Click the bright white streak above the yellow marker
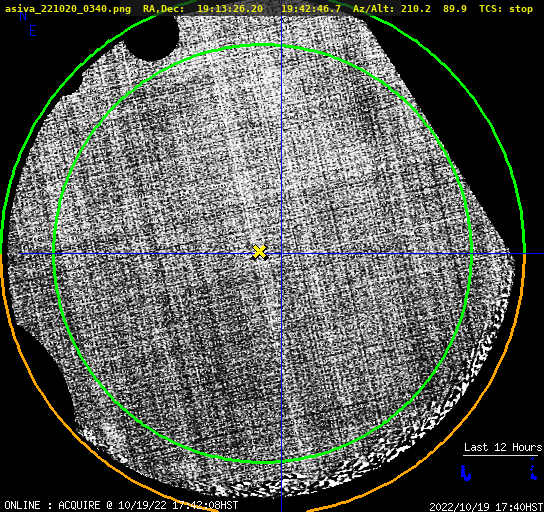544x512 pixels. pos(245,153)
